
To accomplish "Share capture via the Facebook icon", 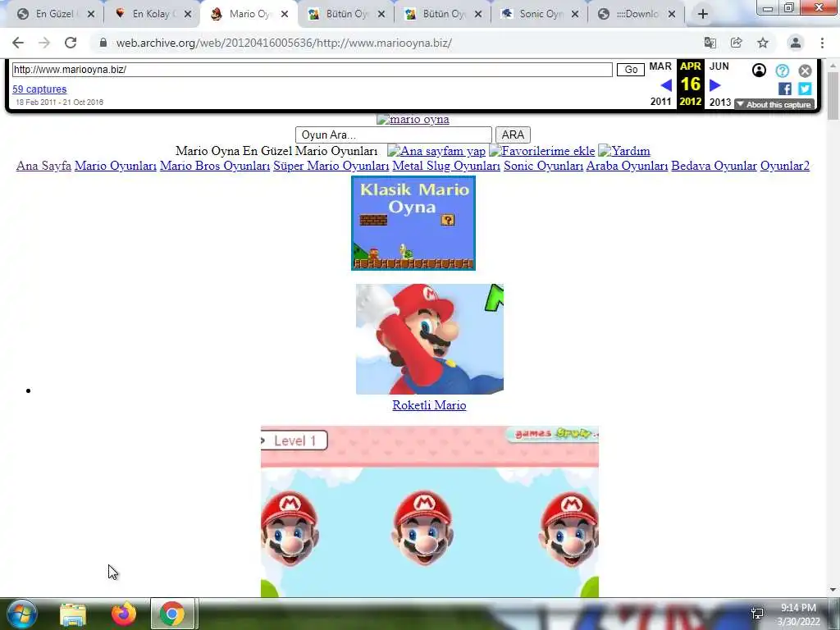I will pyautogui.click(x=785, y=89).
